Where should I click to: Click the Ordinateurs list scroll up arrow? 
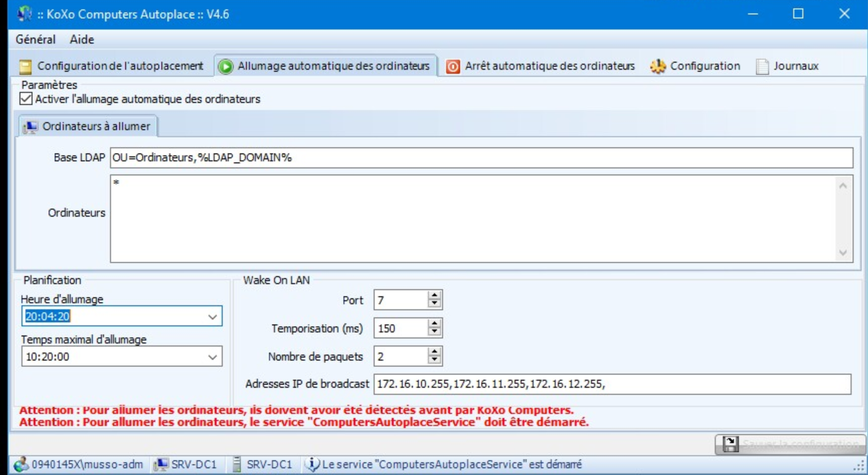[x=844, y=184]
